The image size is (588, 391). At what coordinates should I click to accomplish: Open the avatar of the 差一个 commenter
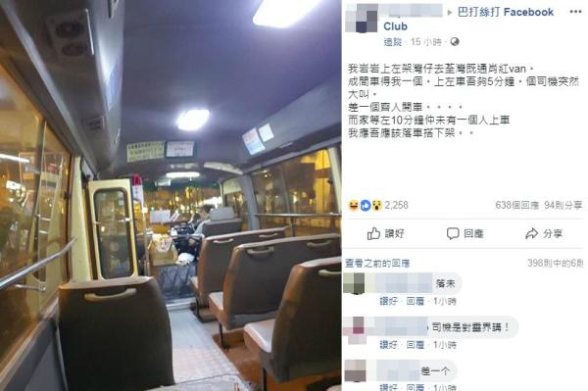coord(355,370)
